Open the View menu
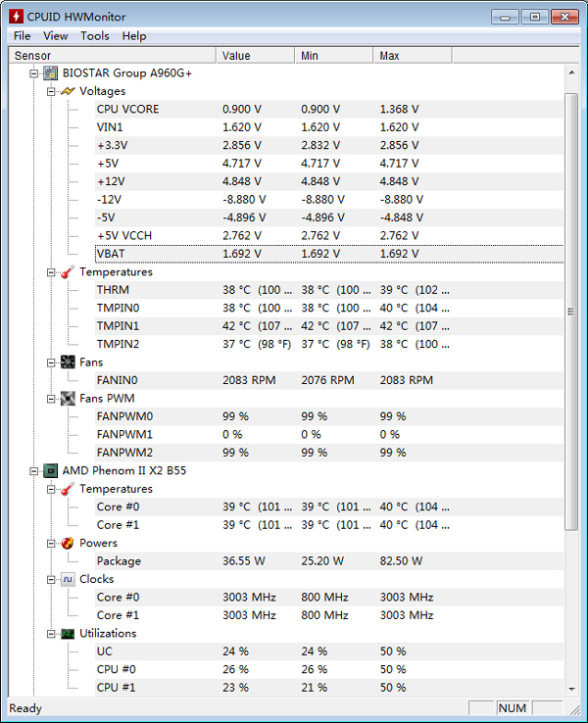 (55, 36)
